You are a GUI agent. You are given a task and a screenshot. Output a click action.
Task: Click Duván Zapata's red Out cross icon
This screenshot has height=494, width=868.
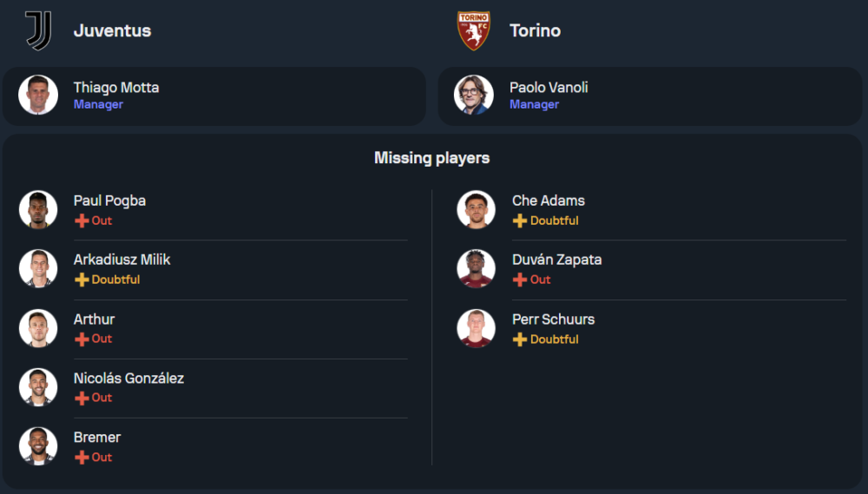pyautogui.click(x=520, y=280)
